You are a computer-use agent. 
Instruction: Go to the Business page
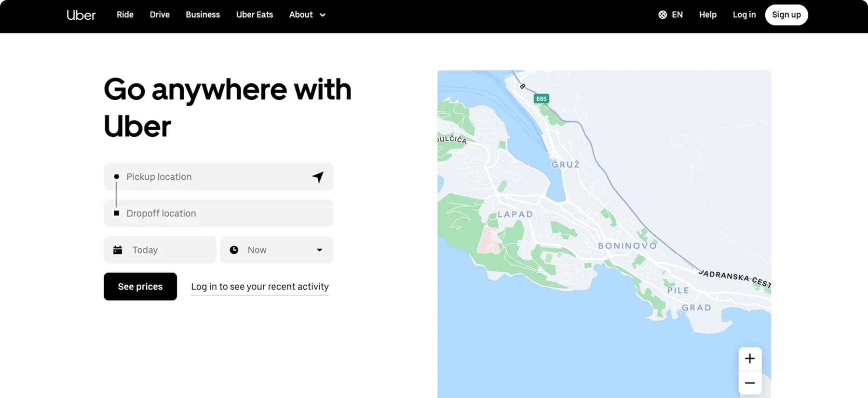coord(203,15)
